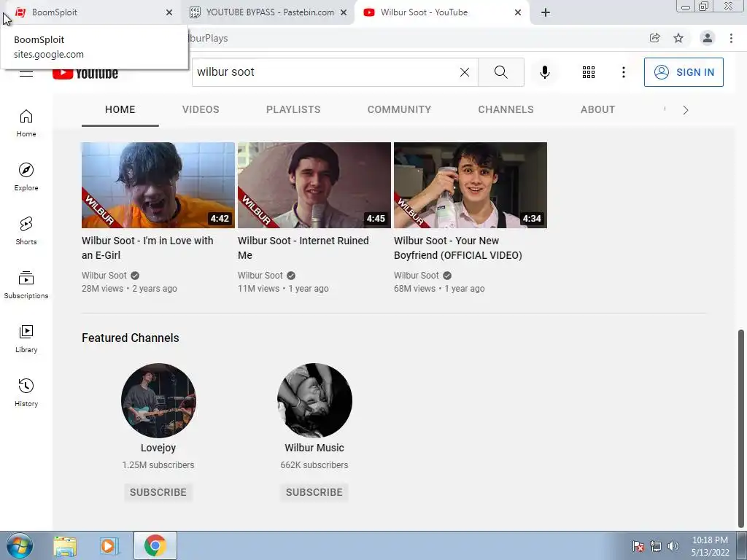This screenshot has height=560, width=747.
Task: Subscribe to the Wilbur Music channel
Action: point(314,492)
